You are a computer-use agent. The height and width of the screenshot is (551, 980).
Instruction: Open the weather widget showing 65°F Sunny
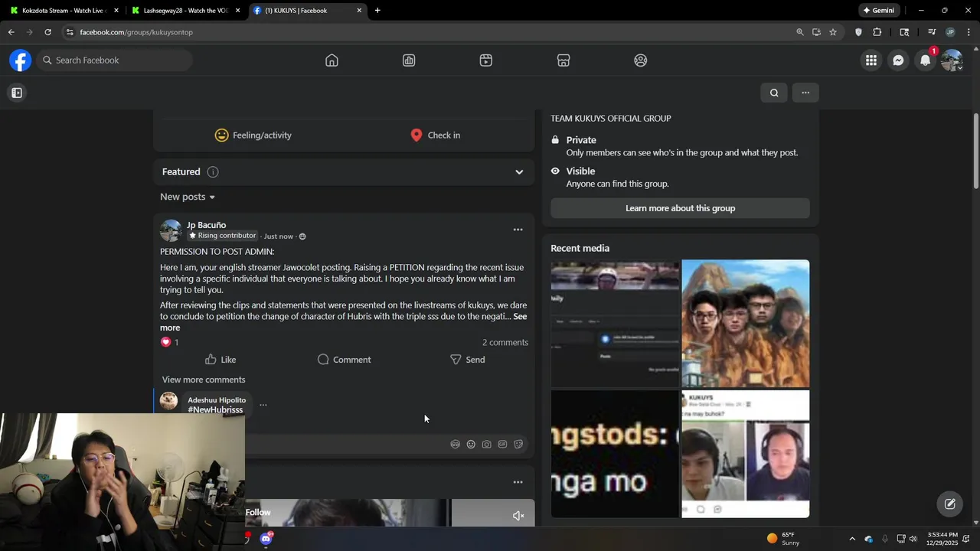coord(783,539)
